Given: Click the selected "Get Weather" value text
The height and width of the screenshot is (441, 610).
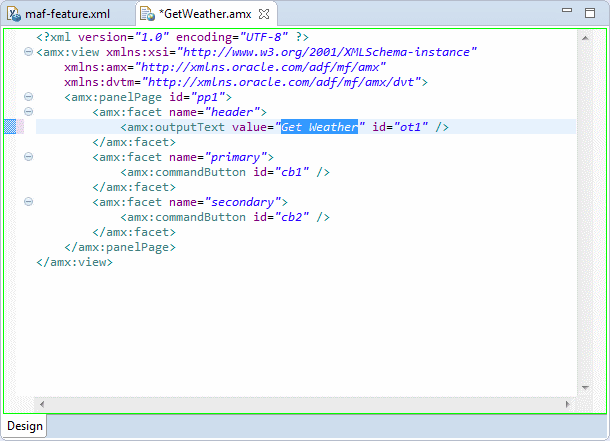Looking at the screenshot, I should [x=319, y=127].
